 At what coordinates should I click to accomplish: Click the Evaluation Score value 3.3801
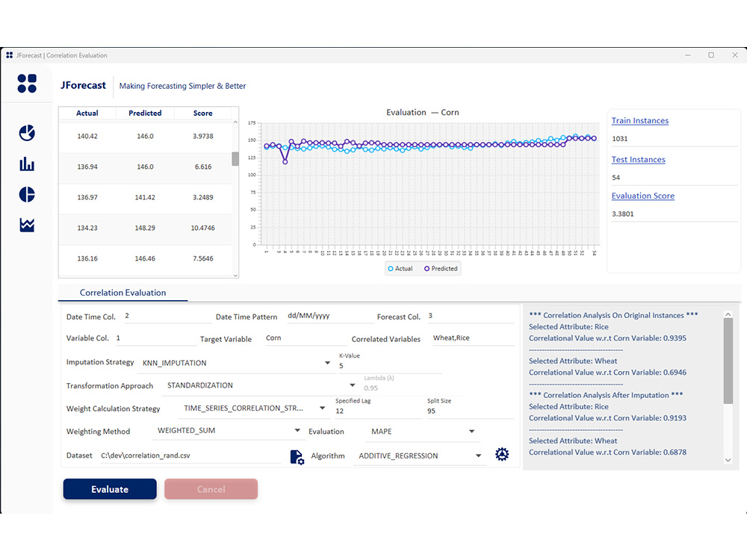point(623,214)
